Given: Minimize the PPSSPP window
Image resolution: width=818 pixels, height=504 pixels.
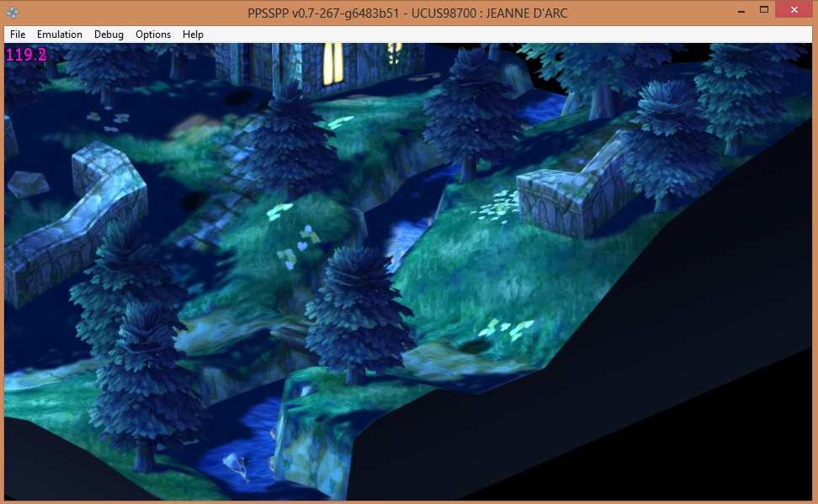Looking at the screenshot, I should pos(741,10).
